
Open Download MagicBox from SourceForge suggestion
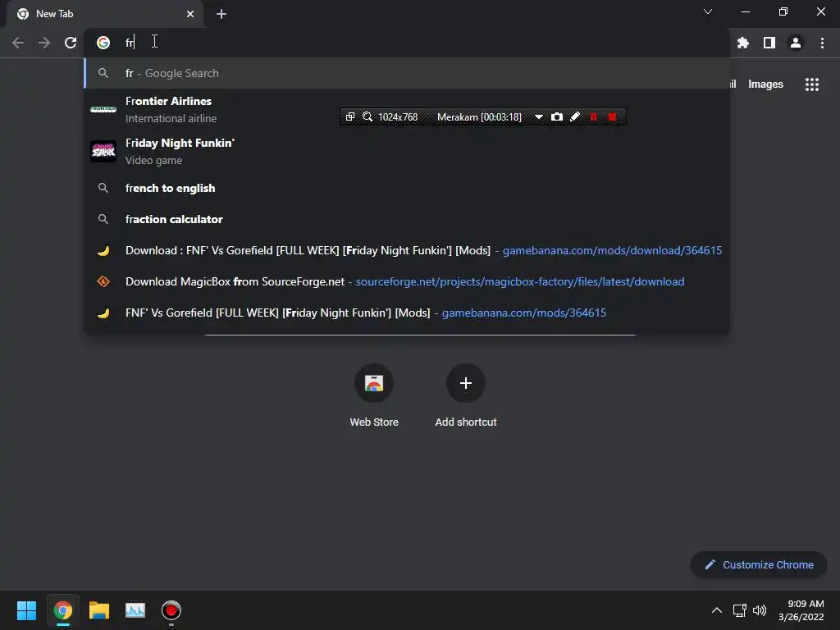pos(407,281)
